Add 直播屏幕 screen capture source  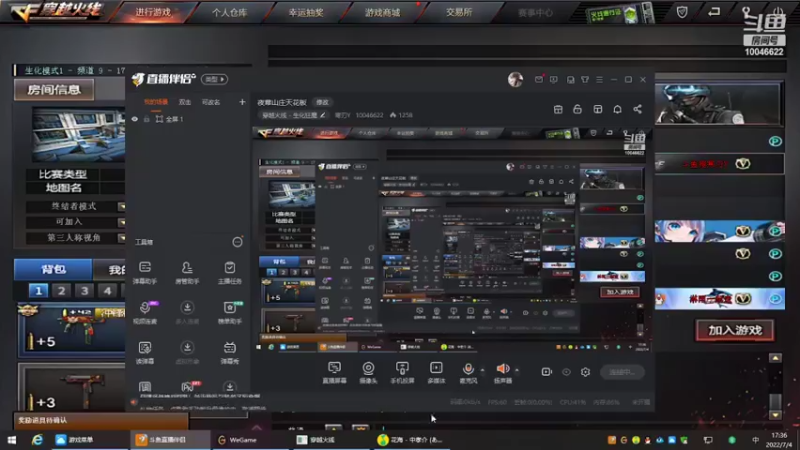(334, 372)
